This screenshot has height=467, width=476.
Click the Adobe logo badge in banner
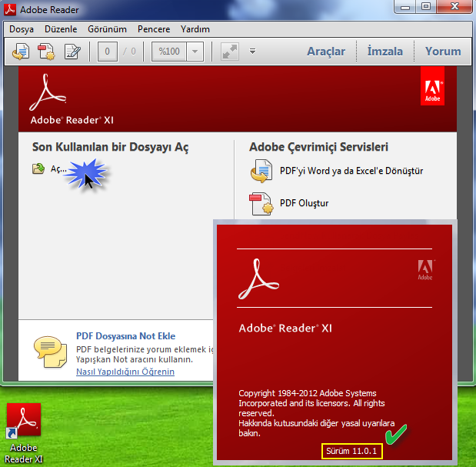(x=432, y=86)
